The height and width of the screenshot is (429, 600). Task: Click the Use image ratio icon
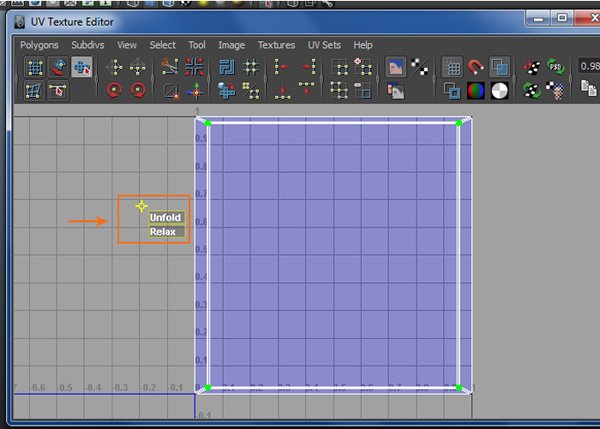point(556,91)
